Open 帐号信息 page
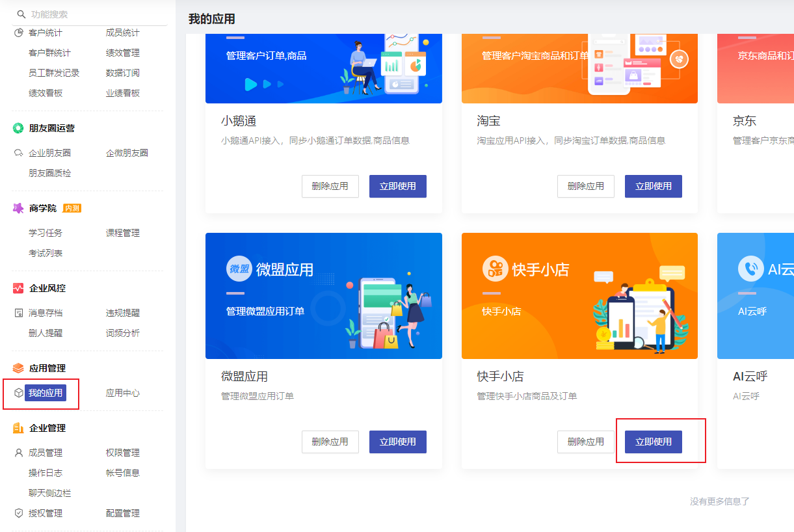This screenshot has height=532, width=794. pyautogui.click(x=123, y=473)
